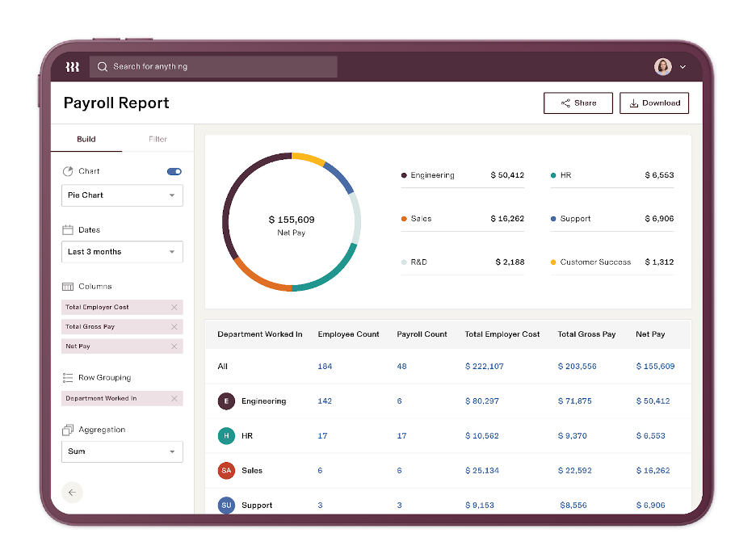Click the calendar icon beside Dates
Image resolution: width=756 pixels, height=554 pixels.
(67, 229)
